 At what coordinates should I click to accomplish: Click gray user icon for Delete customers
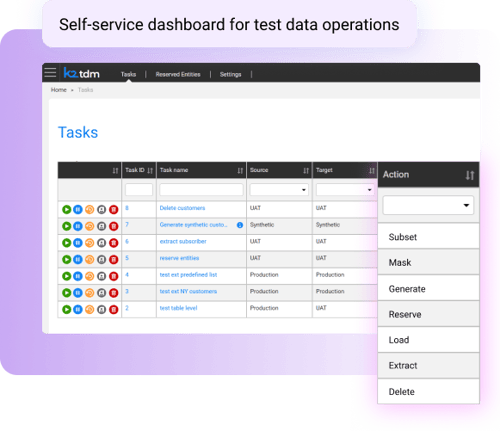[101, 209]
